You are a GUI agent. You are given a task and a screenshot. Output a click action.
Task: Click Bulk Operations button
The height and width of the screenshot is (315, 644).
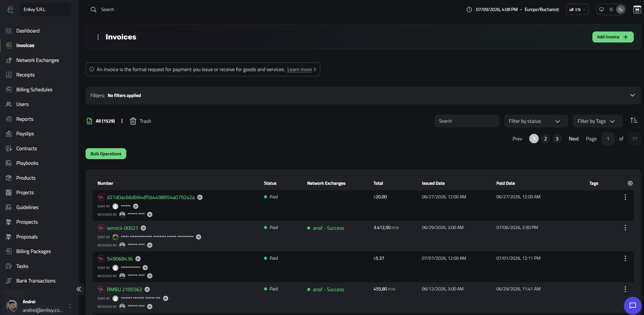pyautogui.click(x=106, y=154)
